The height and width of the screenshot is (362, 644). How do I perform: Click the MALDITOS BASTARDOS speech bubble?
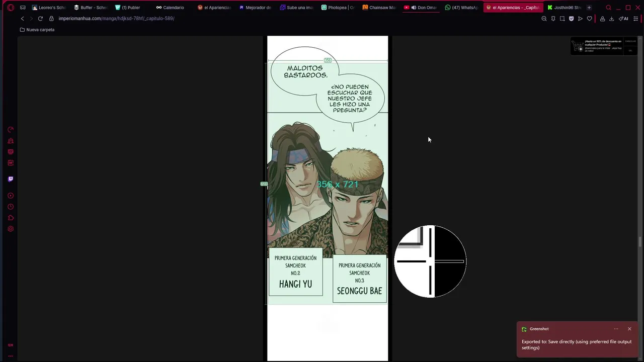click(x=304, y=71)
